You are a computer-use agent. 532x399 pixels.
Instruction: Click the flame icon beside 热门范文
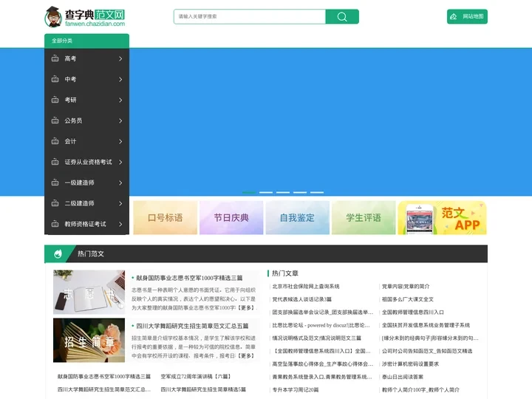[x=58, y=253]
